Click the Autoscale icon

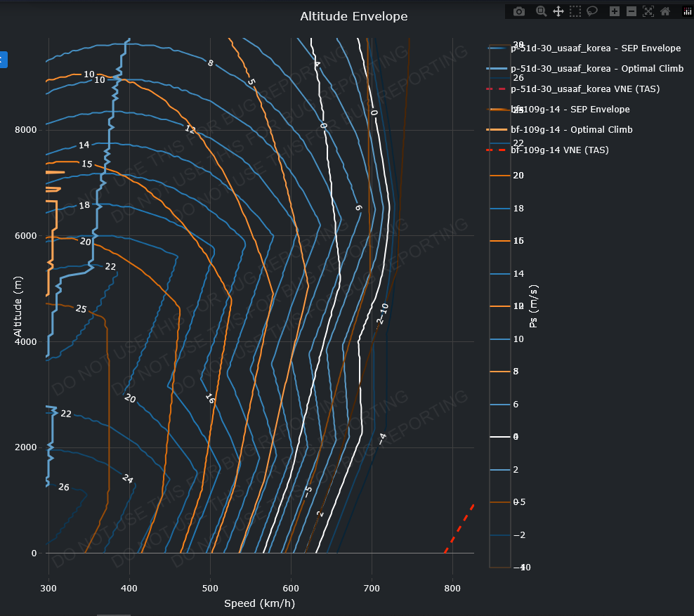pyautogui.click(x=648, y=11)
